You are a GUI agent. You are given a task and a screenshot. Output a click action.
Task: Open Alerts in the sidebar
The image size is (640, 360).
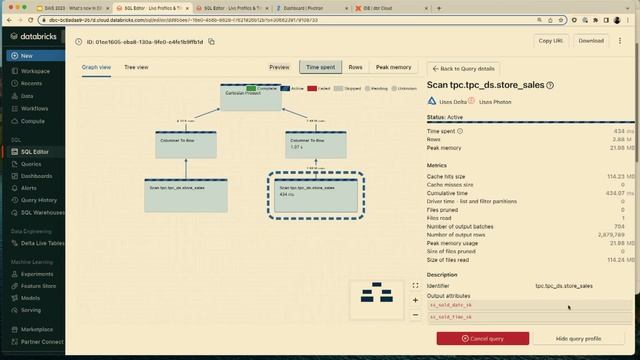tap(29, 188)
